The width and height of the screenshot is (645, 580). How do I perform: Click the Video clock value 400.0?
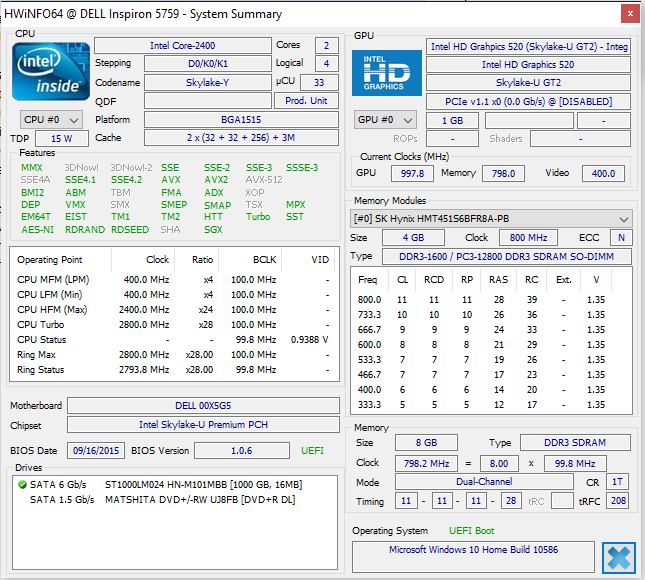(603, 174)
